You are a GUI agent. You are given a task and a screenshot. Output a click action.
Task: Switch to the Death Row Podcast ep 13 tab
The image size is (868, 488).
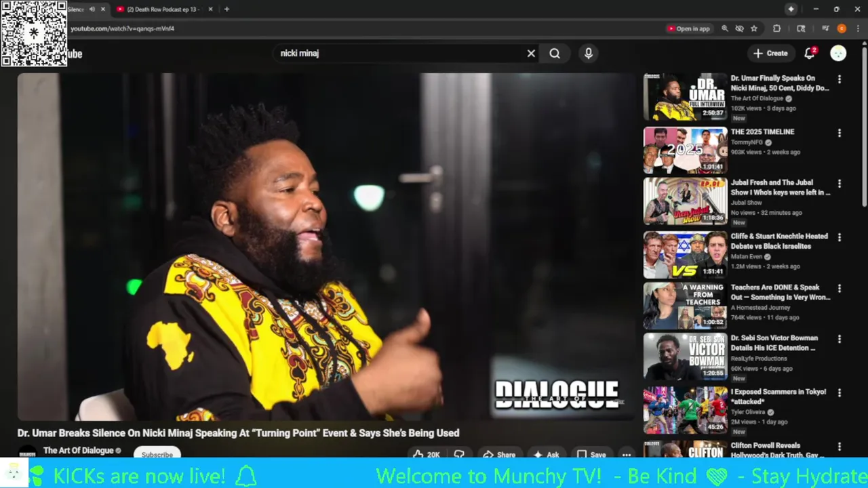(x=165, y=9)
